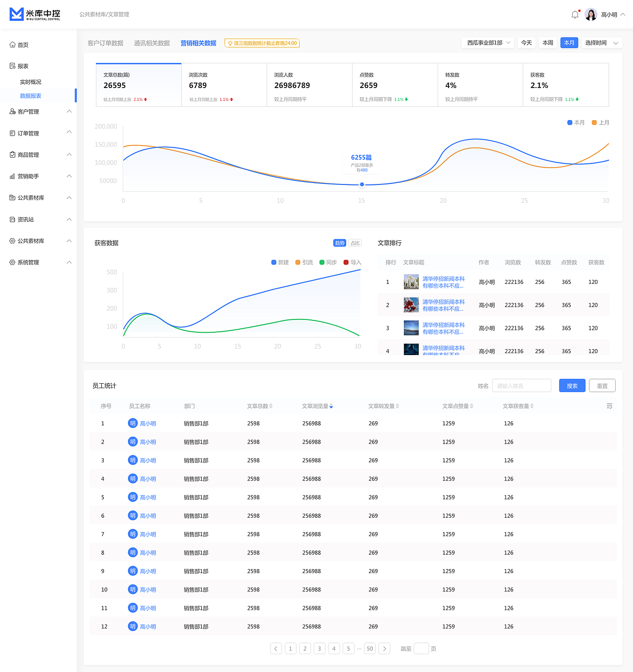Image resolution: width=633 pixels, height=672 pixels.
Task: Open the employee table column settings icon
Action: point(610,406)
